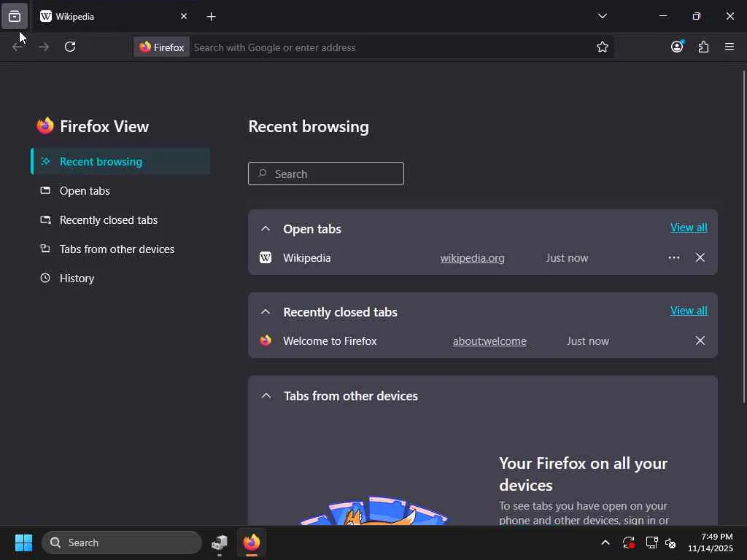Open the Windows Start menu
This screenshot has width=747, height=560.
[23, 542]
